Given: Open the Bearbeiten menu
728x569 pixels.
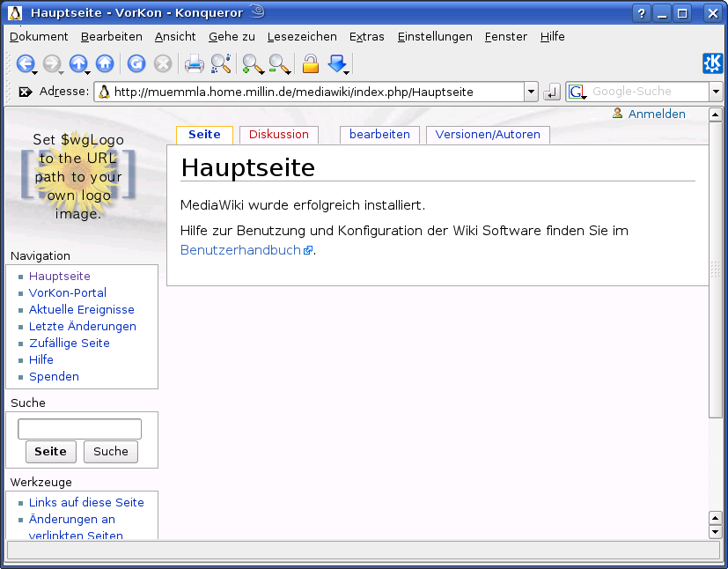Looking at the screenshot, I should click(112, 37).
